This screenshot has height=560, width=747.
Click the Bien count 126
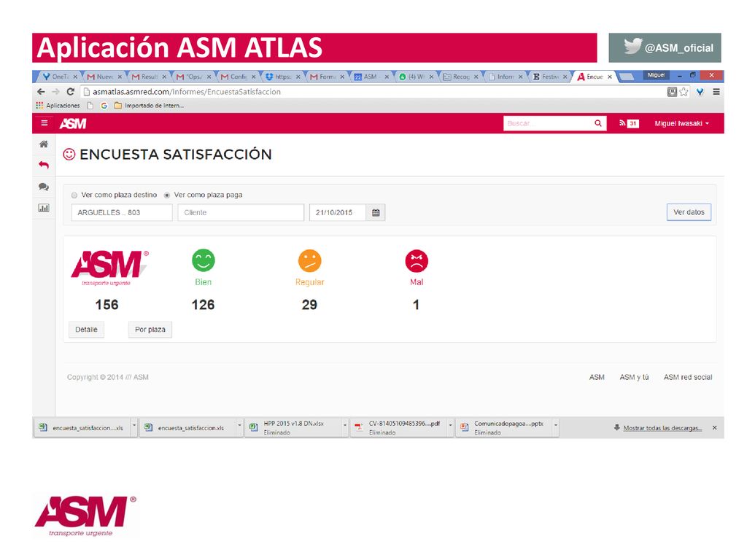[x=203, y=305]
